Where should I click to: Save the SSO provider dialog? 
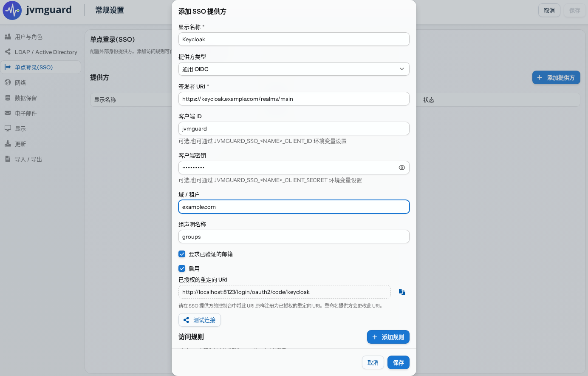coord(399,362)
